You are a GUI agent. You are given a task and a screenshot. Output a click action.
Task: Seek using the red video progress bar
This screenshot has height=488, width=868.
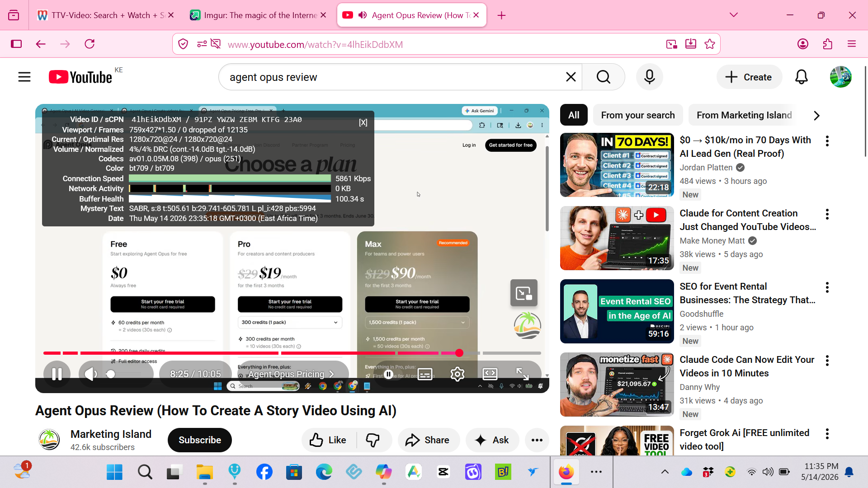(x=292, y=353)
